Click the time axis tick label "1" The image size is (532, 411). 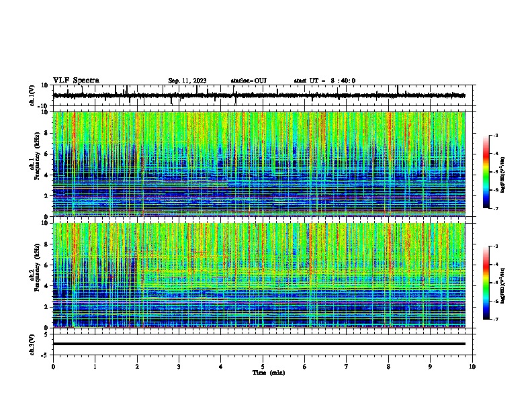point(95,367)
